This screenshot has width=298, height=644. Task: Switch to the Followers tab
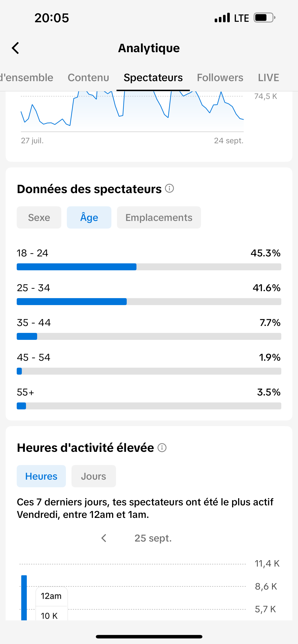tap(220, 77)
